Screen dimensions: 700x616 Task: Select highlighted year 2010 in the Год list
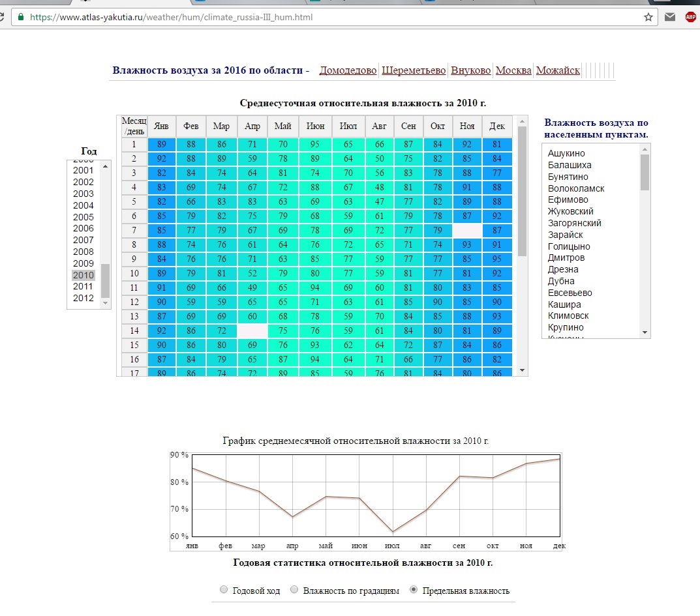point(84,275)
